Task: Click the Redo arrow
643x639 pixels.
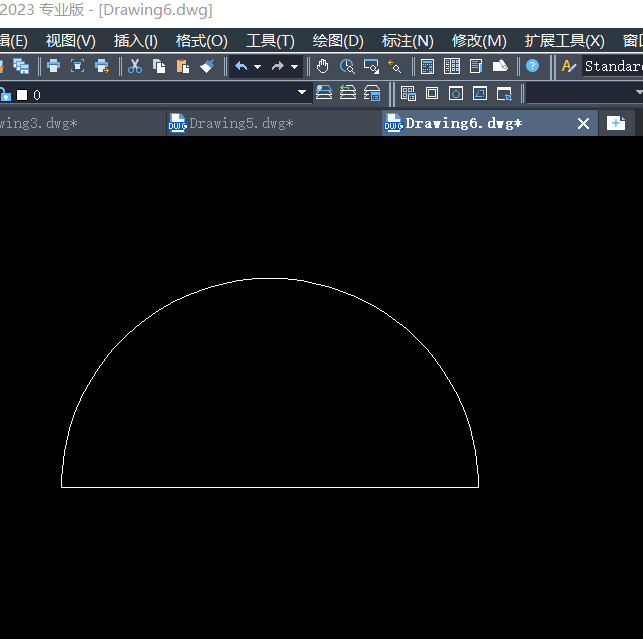Action: pos(278,66)
